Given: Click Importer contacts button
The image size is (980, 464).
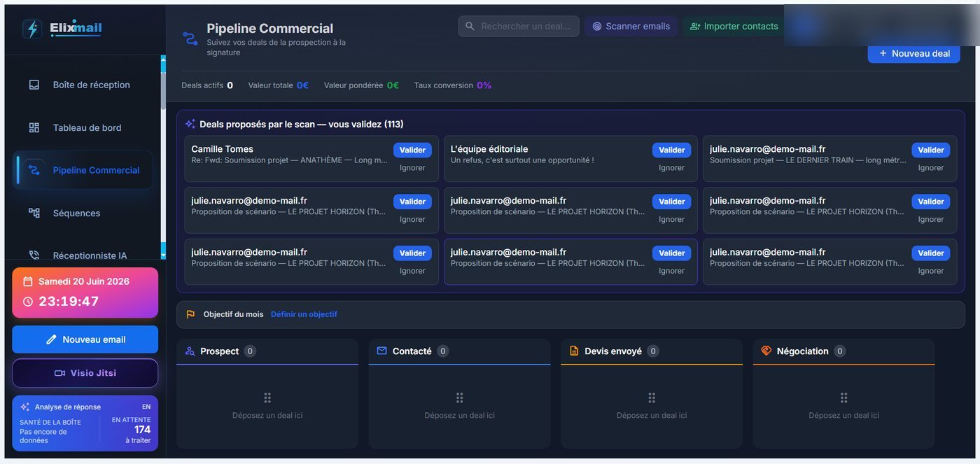Looking at the screenshot, I should pyautogui.click(x=734, y=26).
